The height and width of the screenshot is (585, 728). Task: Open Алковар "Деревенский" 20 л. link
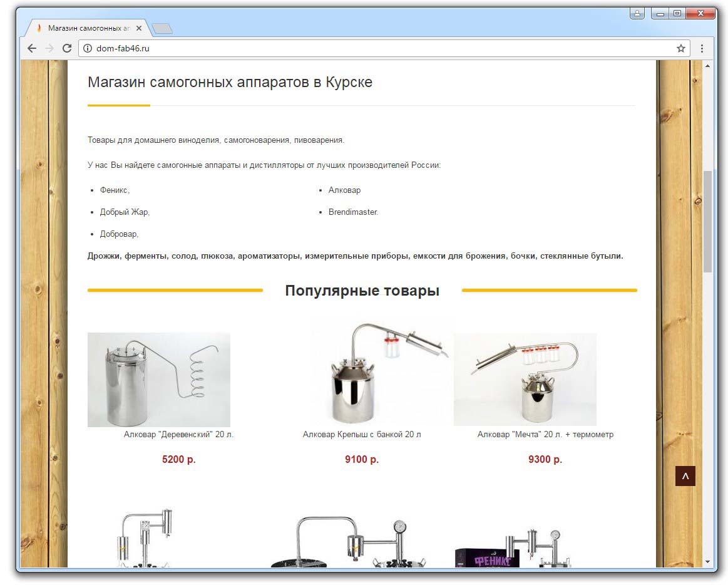click(178, 434)
